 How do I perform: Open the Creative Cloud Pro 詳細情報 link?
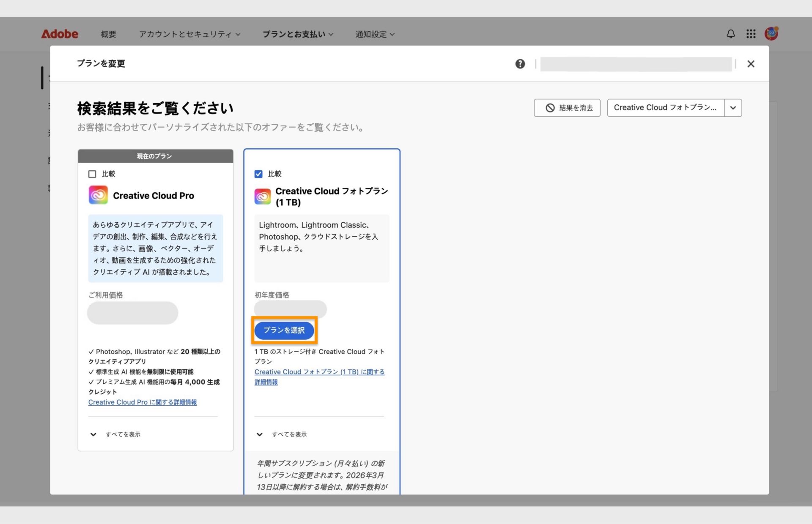142,402
